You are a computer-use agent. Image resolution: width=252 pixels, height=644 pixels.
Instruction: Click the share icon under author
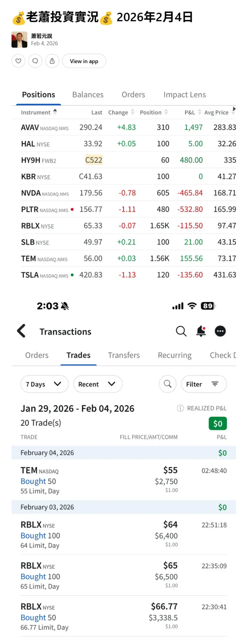tap(52, 61)
